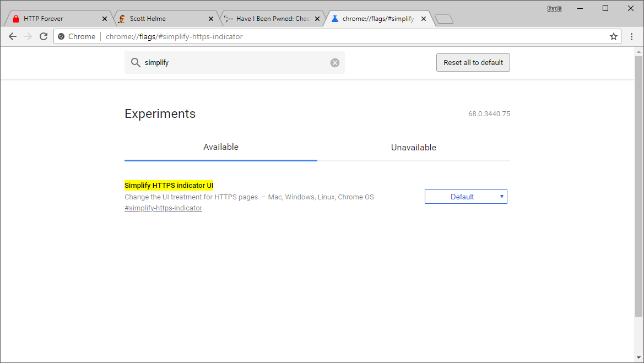Click the magnifier icon in the search box
This screenshot has width=644, height=363.
point(136,63)
